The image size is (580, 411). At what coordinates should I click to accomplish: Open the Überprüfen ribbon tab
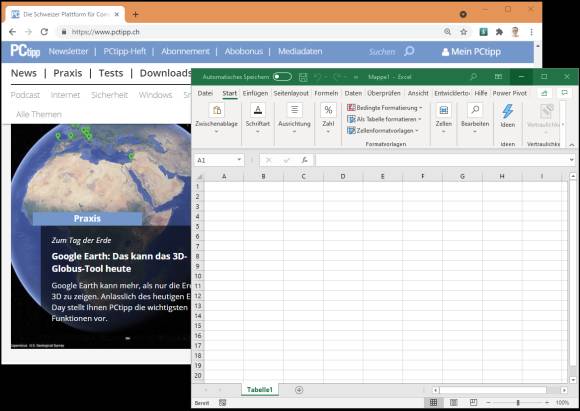point(384,93)
